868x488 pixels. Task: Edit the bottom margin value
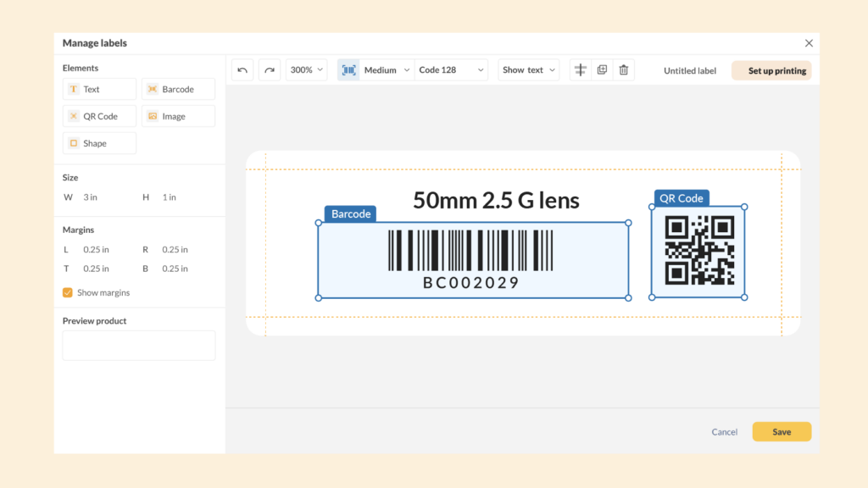pyautogui.click(x=175, y=269)
